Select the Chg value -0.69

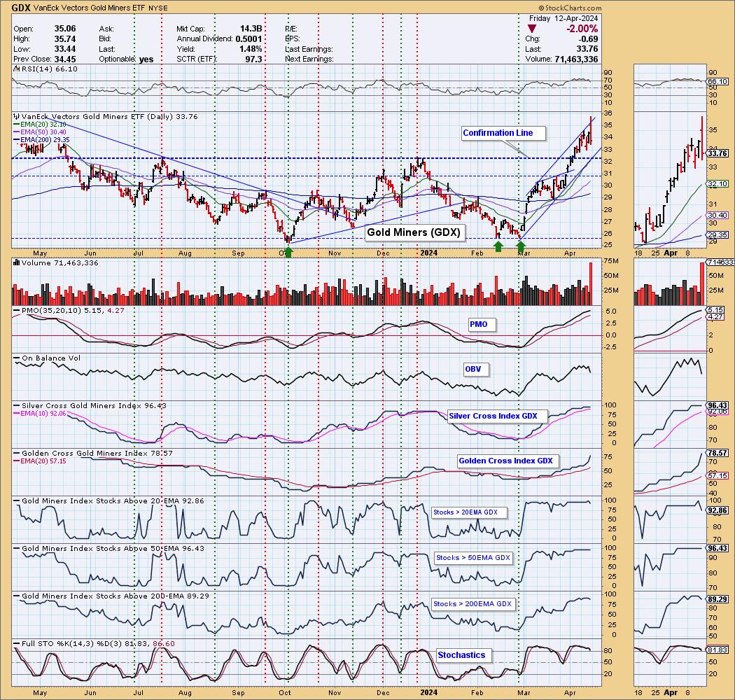(x=589, y=39)
